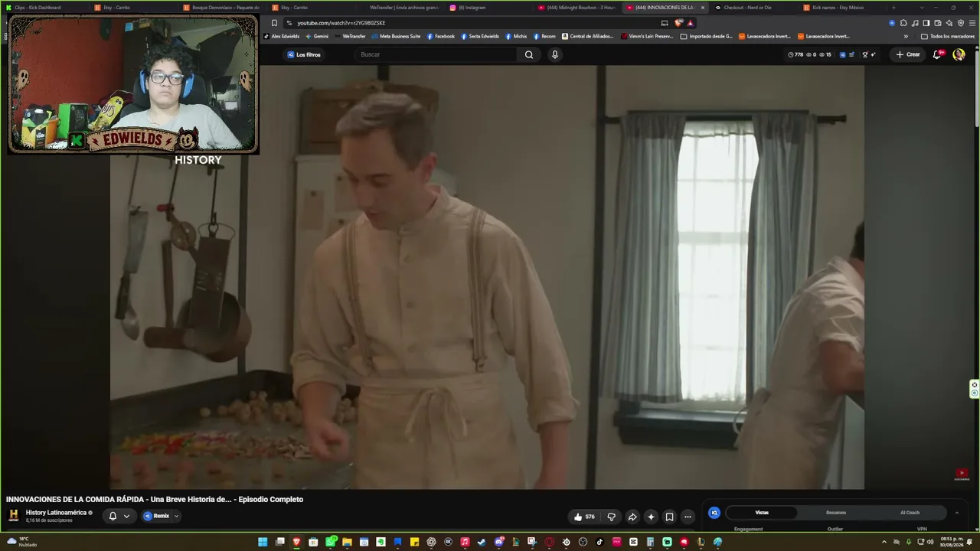Open the History Latinoamérica channel avatar

(x=14, y=515)
